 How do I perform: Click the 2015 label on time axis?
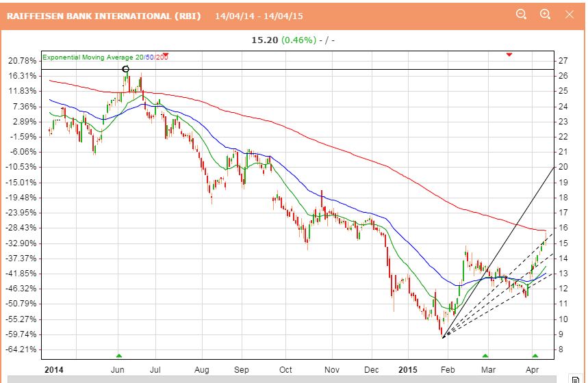pyautogui.click(x=407, y=369)
